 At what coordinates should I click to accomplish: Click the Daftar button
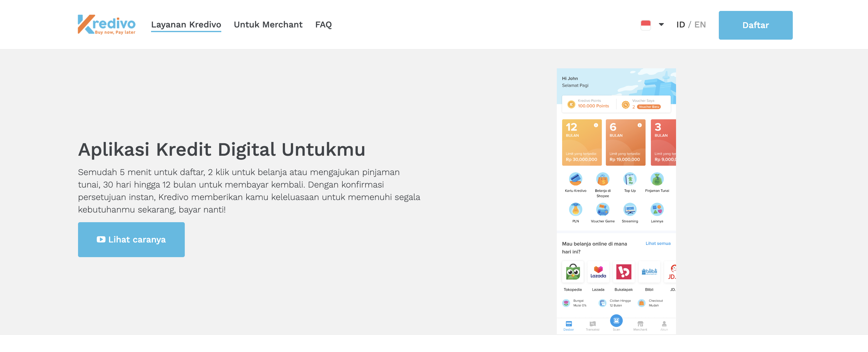(x=755, y=25)
